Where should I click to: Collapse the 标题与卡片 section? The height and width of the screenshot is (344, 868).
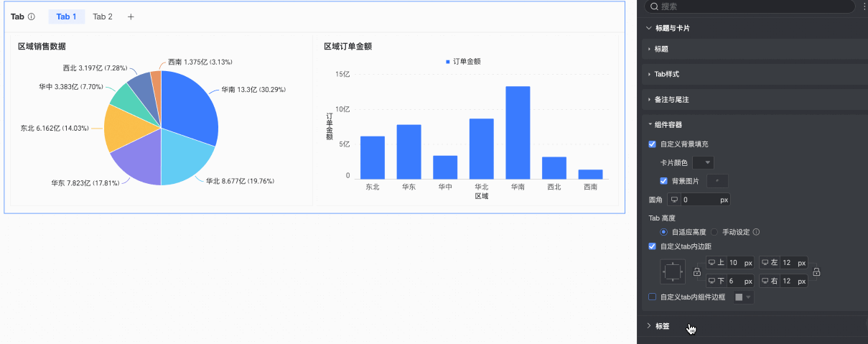[672, 28]
